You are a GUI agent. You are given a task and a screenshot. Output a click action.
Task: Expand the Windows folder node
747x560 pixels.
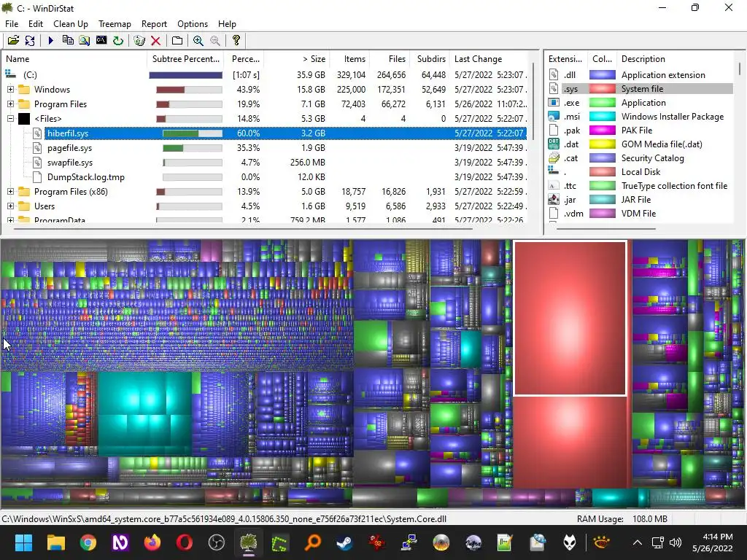coord(10,89)
